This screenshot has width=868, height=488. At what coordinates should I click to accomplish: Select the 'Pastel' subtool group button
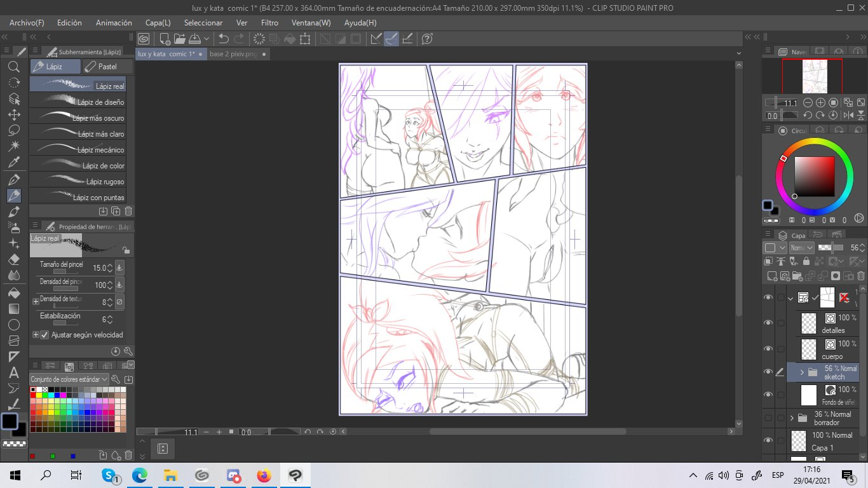(108, 66)
